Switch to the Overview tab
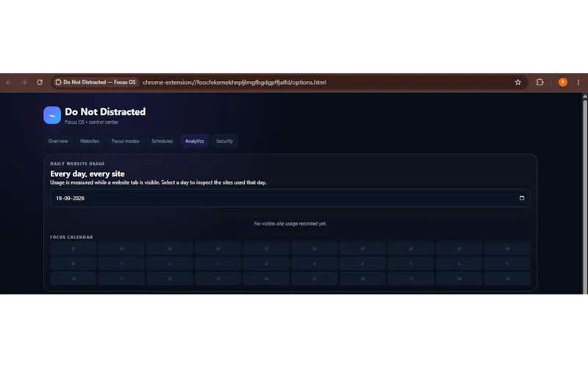Image resolution: width=588 pixels, height=368 pixels. pyautogui.click(x=58, y=141)
